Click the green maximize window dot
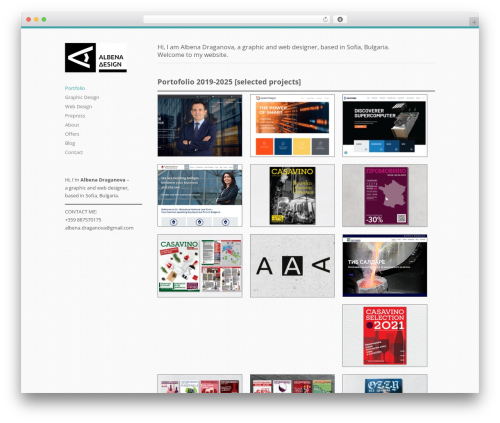 click(x=44, y=20)
